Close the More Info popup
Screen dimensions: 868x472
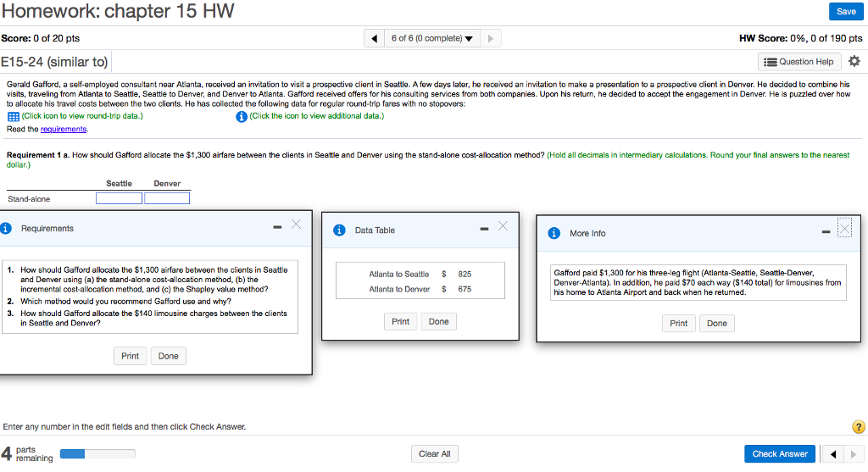tap(845, 227)
